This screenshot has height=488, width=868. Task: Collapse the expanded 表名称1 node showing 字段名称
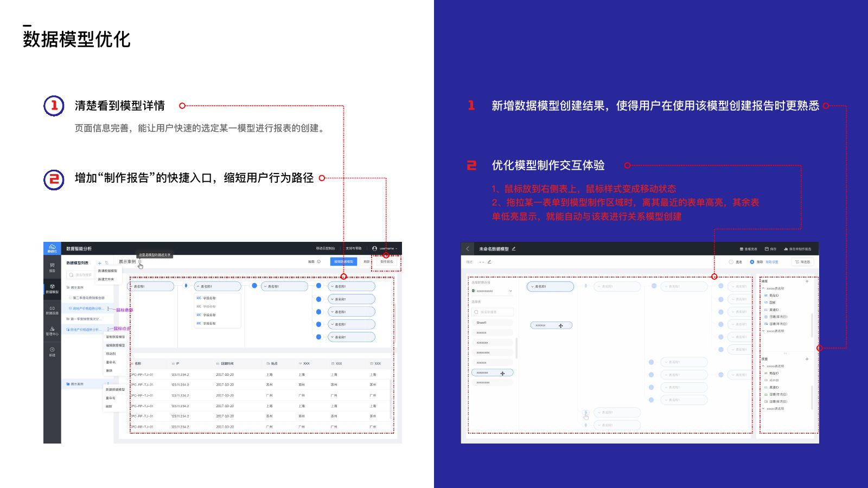coord(197,286)
